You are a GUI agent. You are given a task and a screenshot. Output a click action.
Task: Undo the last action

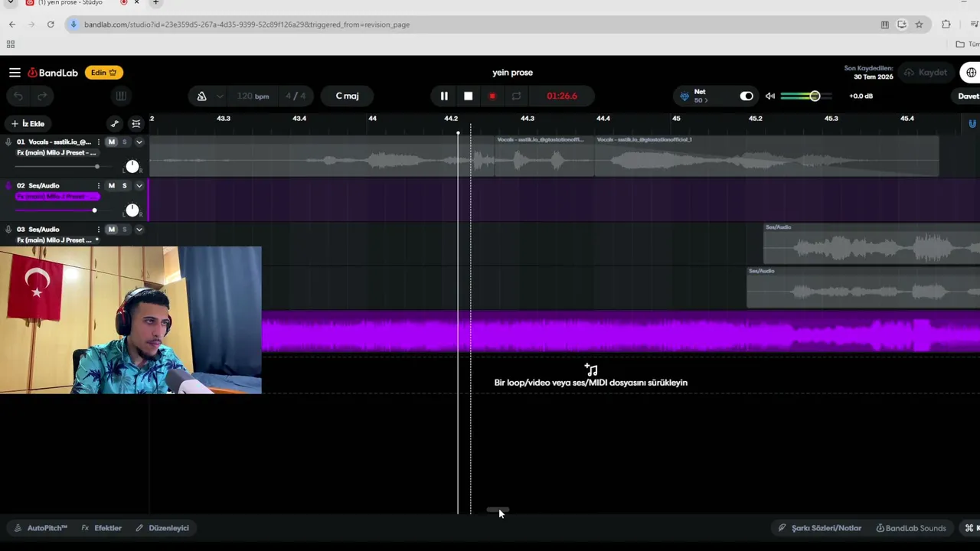(x=18, y=96)
